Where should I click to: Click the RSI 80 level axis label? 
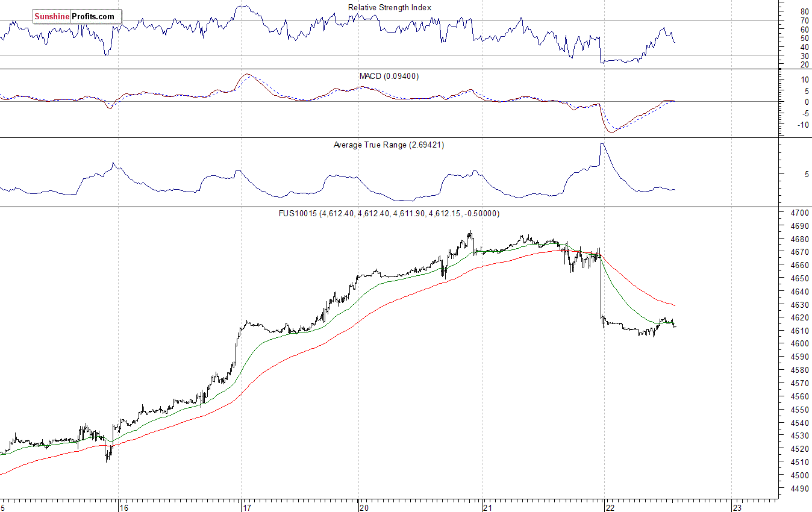[805, 11]
